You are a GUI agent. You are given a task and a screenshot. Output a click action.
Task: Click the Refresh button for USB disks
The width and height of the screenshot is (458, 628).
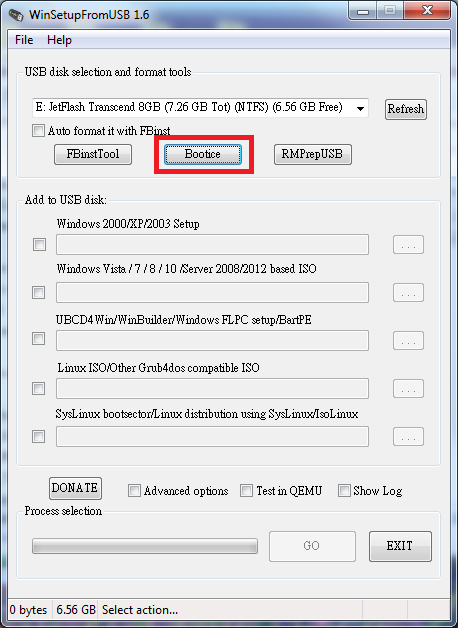(406, 109)
